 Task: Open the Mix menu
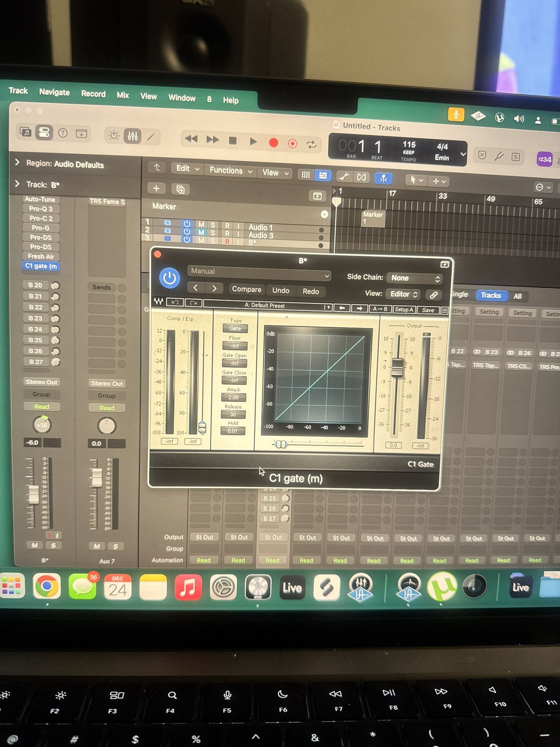pos(123,95)
